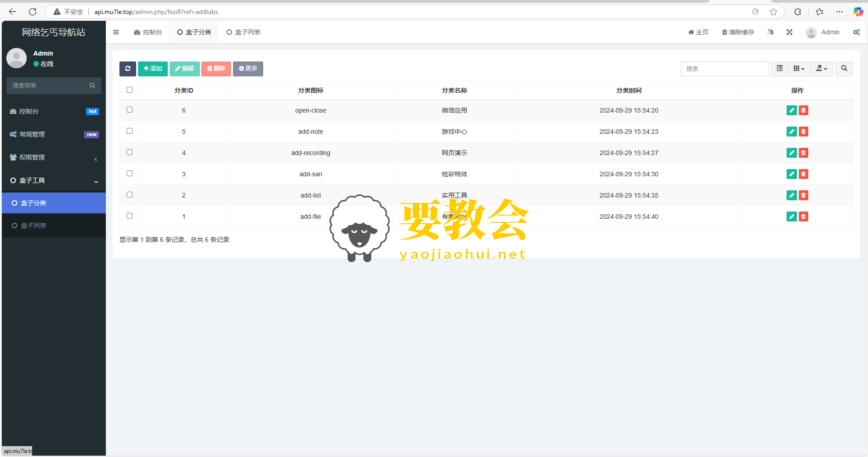Edit the add-list row
868x457 pixels.
pyautogui.click(x=792, y=195)
